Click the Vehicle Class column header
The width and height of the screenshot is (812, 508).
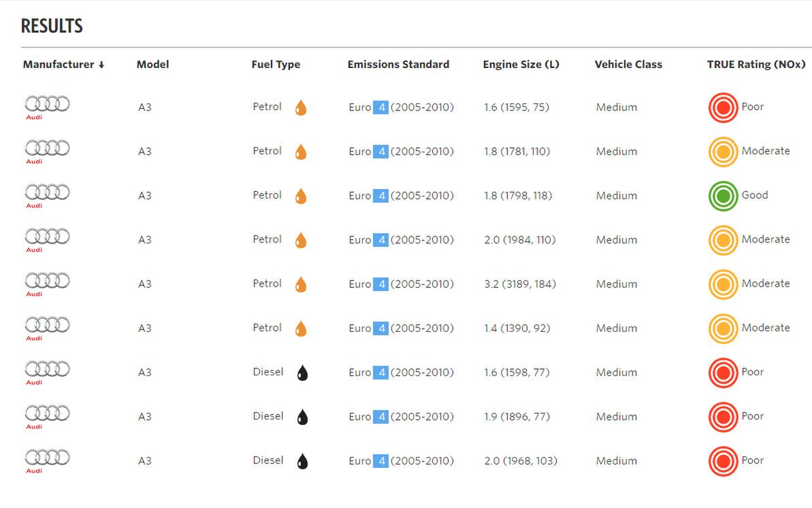pyautogui.click(x=628, y=64)
